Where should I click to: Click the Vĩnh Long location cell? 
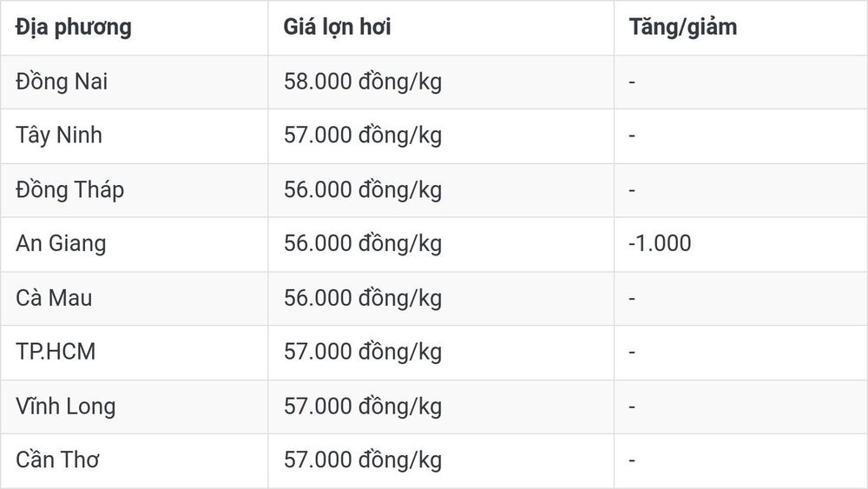[66, 406]
